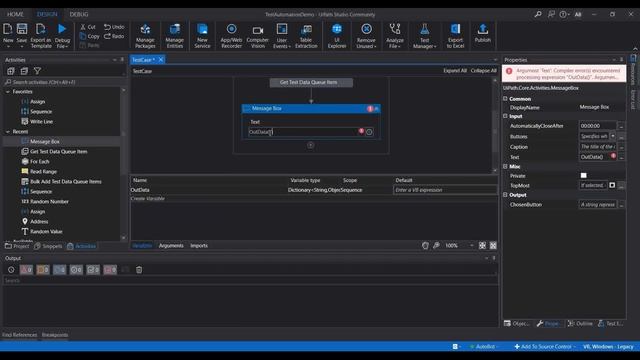Collapse the Recent group in Activities
This screenshot has height=360, width=640.
[8, 132]
